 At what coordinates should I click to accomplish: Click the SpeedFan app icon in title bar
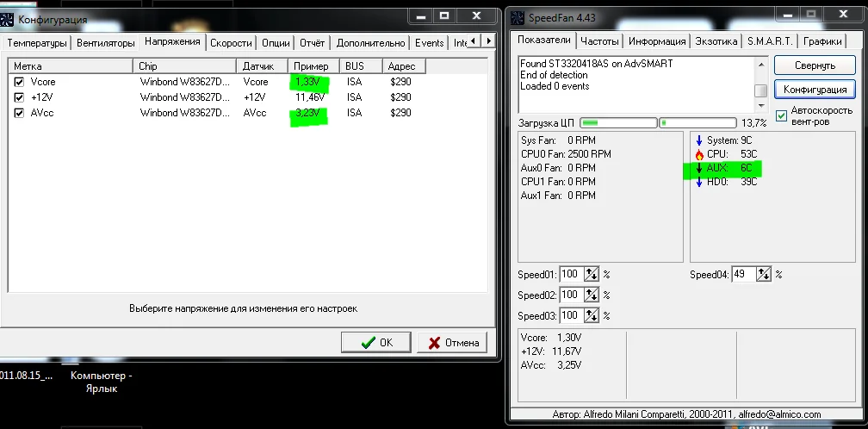(x=517, y=18)
